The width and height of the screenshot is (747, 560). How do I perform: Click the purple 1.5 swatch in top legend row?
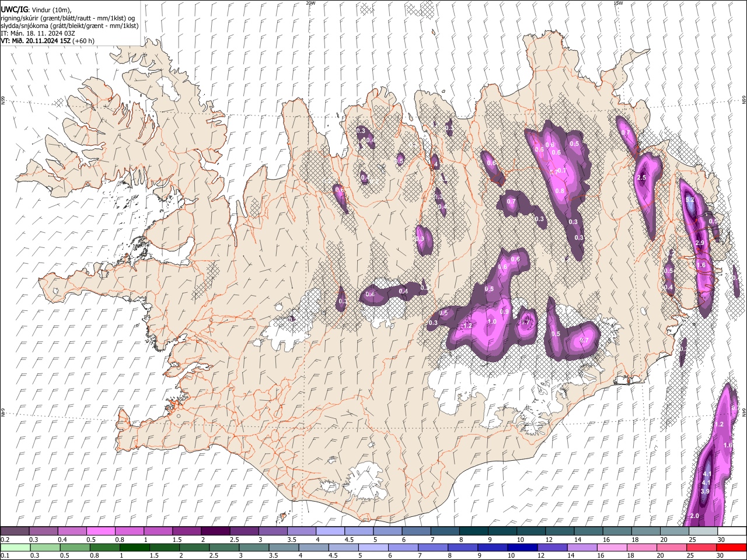(x=187, y=531)
